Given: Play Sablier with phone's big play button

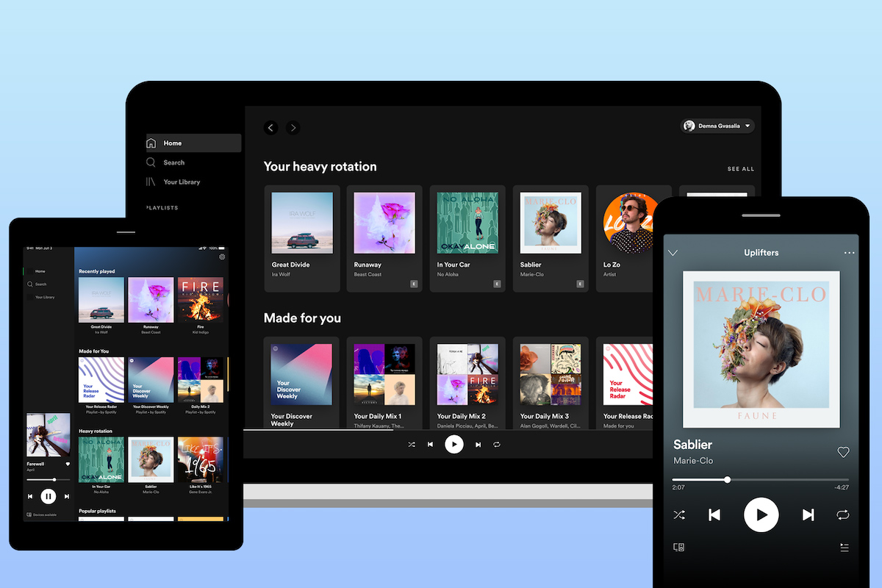Looking at the screenshot, I should pos(761,514).
